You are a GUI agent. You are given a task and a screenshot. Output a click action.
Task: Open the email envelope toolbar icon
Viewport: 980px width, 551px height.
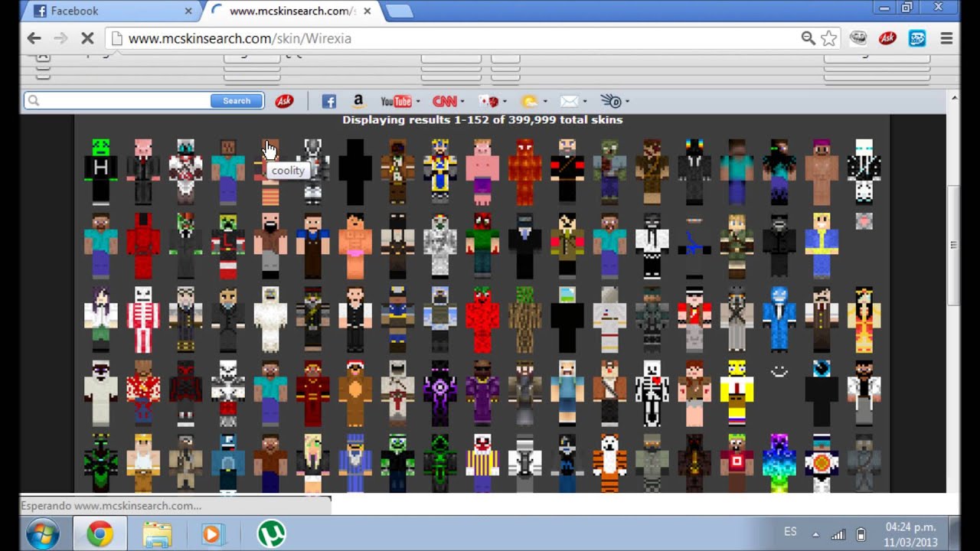point(569,101)
